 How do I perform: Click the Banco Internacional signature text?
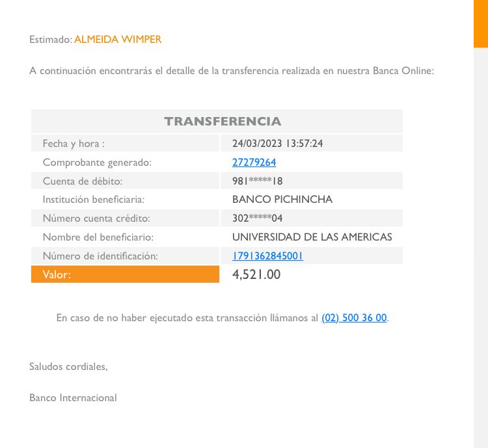tap(73, 398)
